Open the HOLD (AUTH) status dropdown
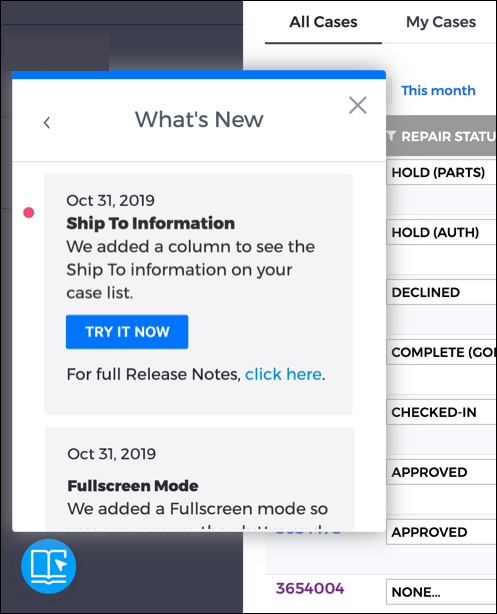This screenshot has height=614, width=497. point(441,232)
